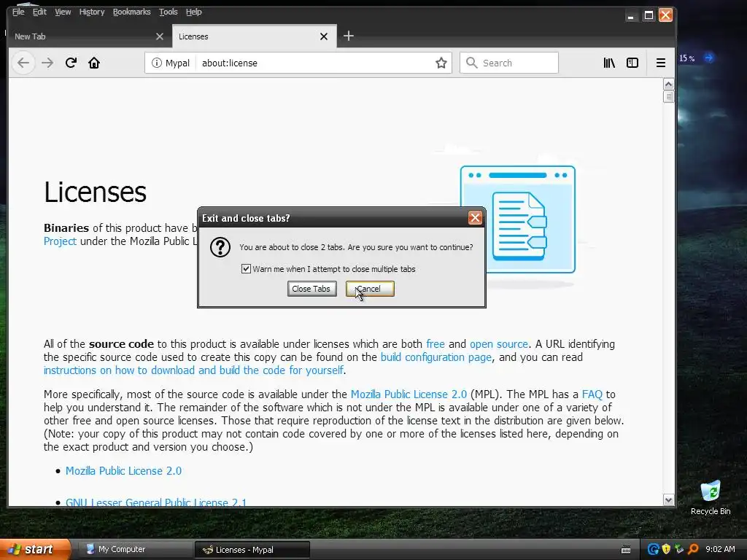The image size is (747, 560).
Task: Click Cancel in the dialog
Action: coord(370,289)
